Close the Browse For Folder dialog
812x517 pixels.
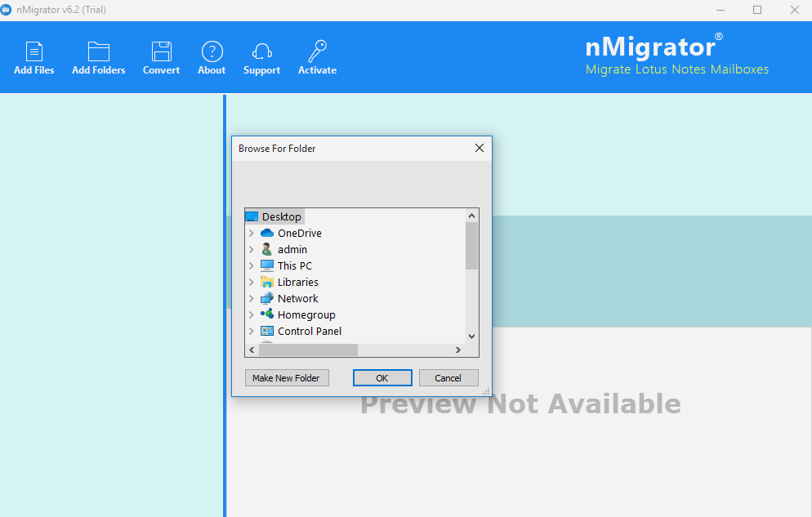coord(480,148)
